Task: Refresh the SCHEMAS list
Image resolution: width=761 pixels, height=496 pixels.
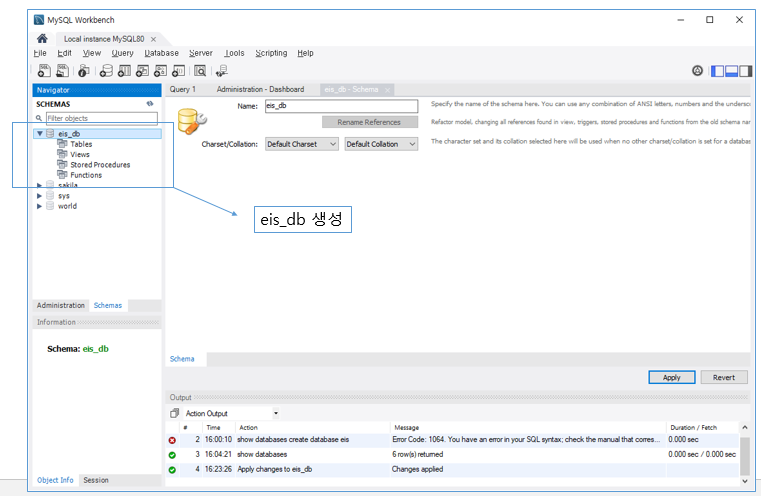Action: [150, 103]
